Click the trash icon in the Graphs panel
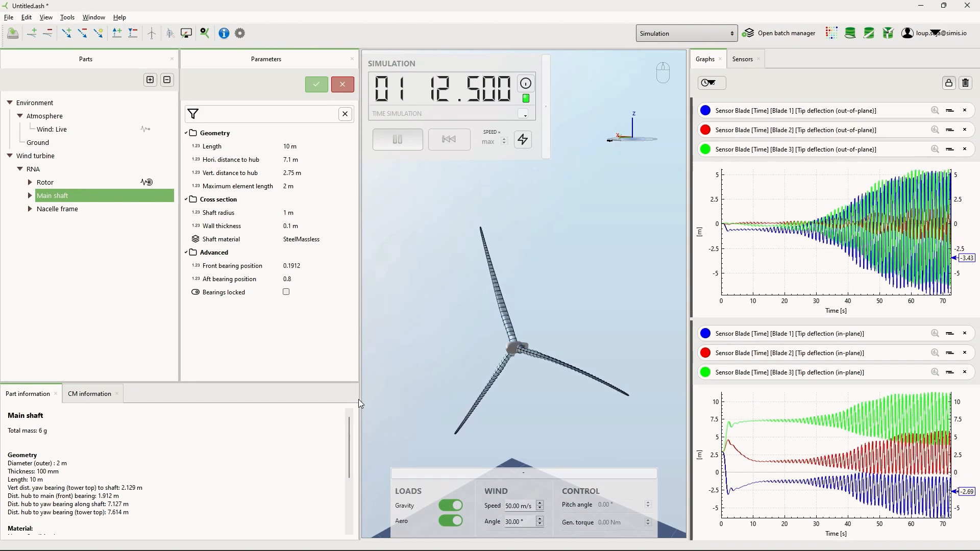 965,83
